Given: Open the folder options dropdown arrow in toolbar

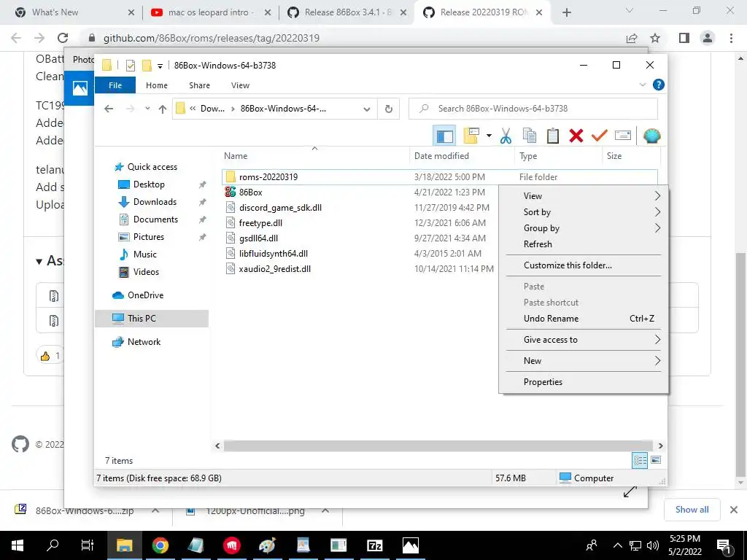Looking at the screenshot, I should (489, 136).
